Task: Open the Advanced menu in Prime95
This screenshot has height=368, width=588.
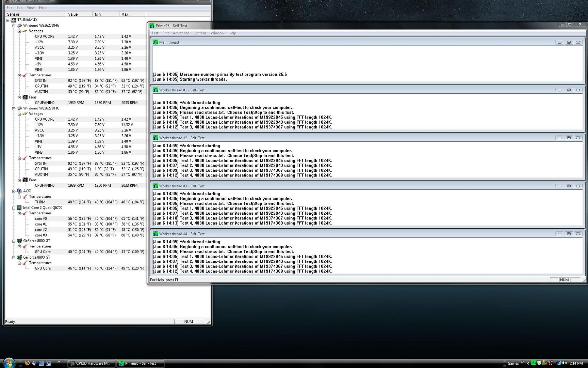Action: [x=181, y=33]
